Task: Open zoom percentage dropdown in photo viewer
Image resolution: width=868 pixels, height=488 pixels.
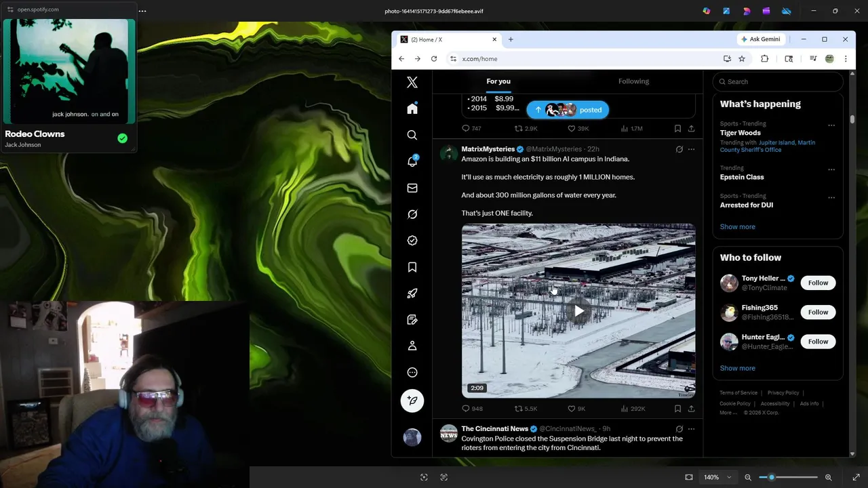Action: point(717,477)
